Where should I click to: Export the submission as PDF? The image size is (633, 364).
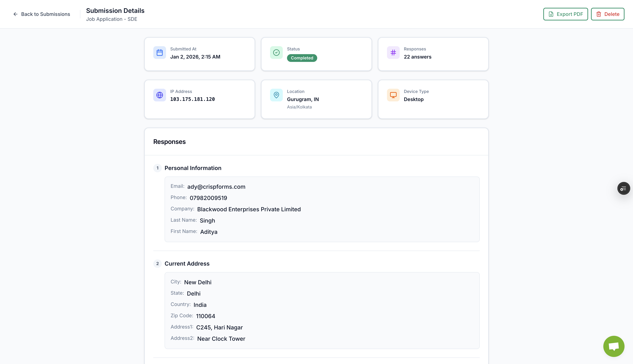pyautogui.click(x=565, y=14)
